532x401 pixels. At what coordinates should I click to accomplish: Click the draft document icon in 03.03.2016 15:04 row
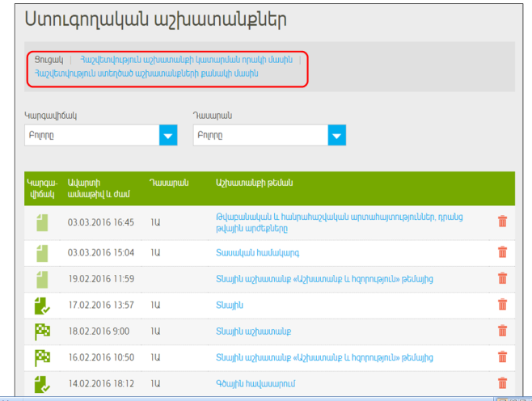[42, 253]
